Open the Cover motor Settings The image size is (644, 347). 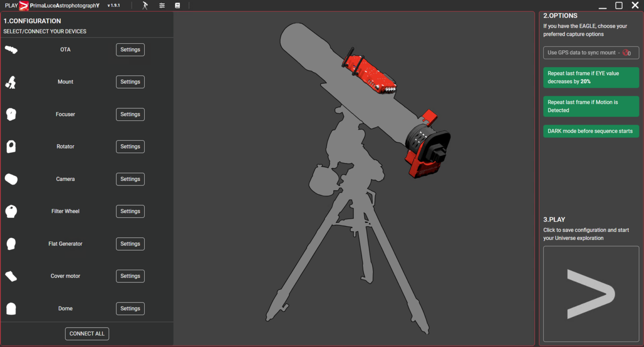130,276
